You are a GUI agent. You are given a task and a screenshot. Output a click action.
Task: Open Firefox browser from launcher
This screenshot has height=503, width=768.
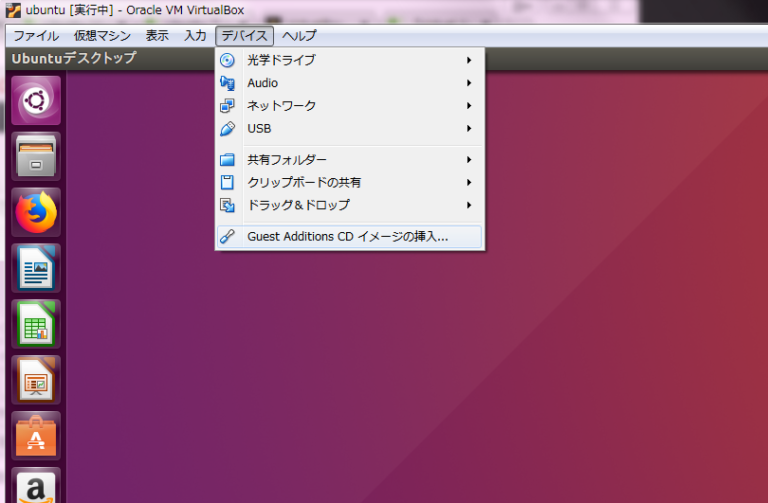pyautogui.click(x=36, y=212)
